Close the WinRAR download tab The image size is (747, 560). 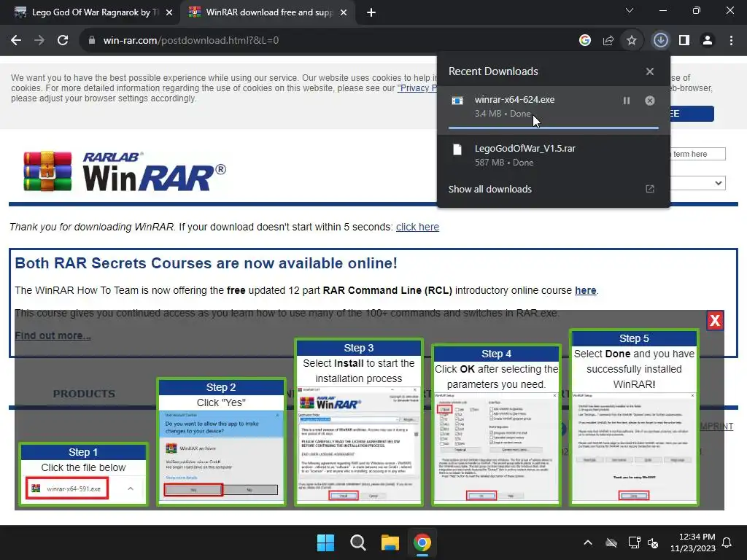(x=344, y=13)
